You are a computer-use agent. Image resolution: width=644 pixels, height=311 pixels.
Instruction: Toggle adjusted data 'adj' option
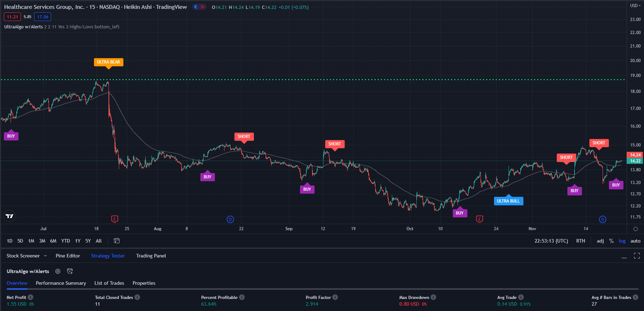point(600,241)
